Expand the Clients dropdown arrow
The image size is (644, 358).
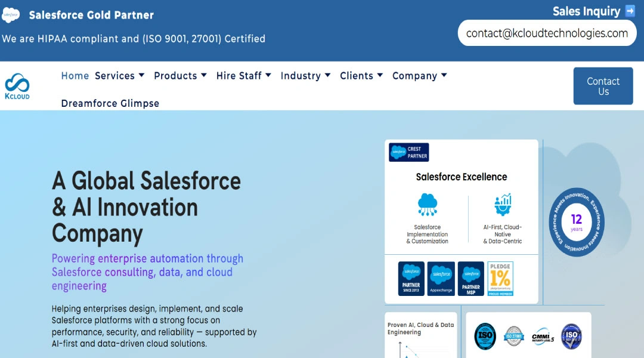click(380, 75)
